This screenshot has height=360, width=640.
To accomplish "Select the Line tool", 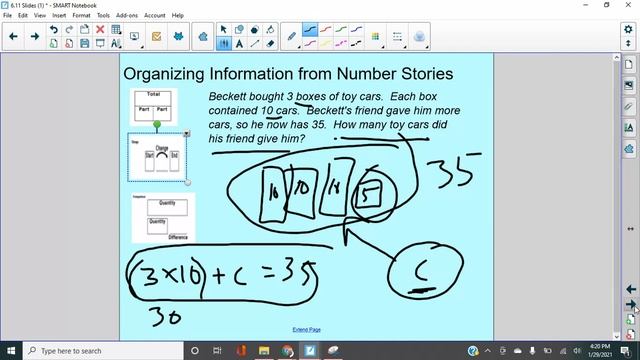I will 255,43.
